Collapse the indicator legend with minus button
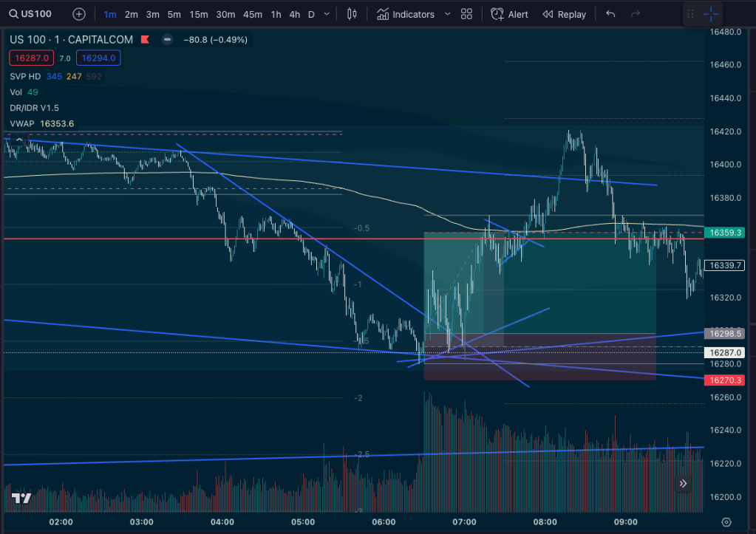Screen dimensions: 756x534 [x=168, y=40]
